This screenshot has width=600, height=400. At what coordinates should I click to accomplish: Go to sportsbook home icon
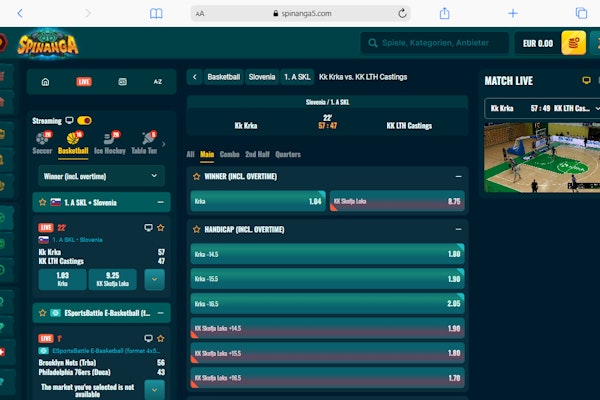[45, 82]
